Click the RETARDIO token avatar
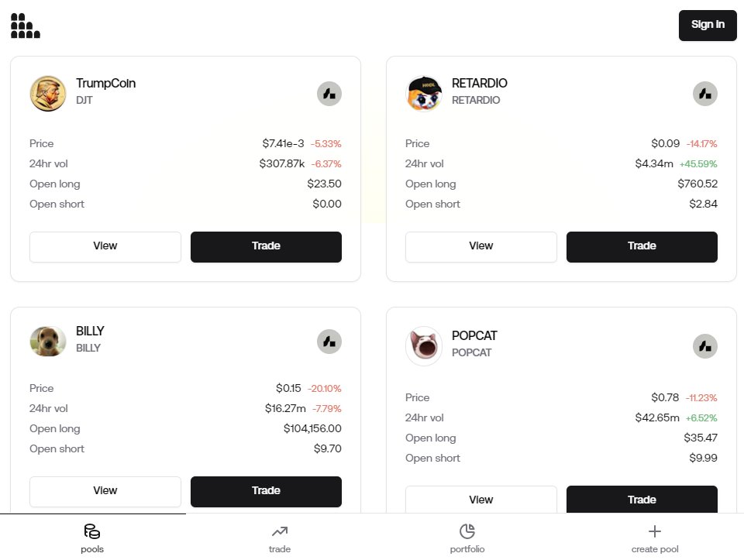This screenshot has height=560, width=744. [424, 94]
